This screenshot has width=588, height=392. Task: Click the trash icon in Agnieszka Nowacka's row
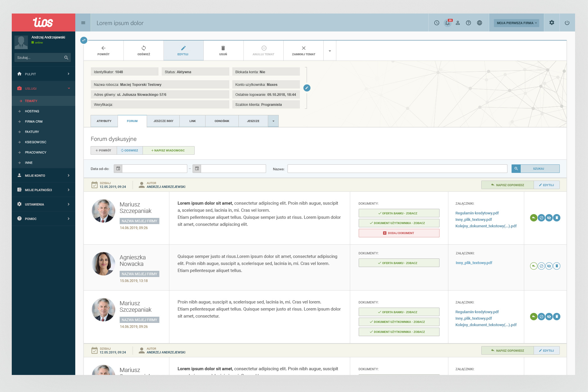click(x=557, y=266)
